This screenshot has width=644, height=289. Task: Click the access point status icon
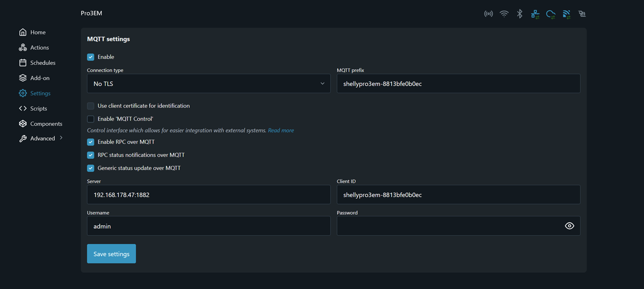[x=488, y=14]
